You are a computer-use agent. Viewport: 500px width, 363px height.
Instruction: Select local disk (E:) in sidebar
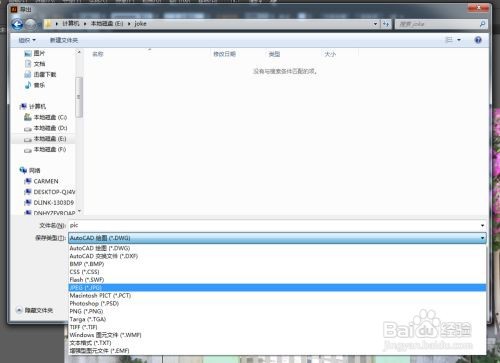pyautogui.click(x=45, y=139)
